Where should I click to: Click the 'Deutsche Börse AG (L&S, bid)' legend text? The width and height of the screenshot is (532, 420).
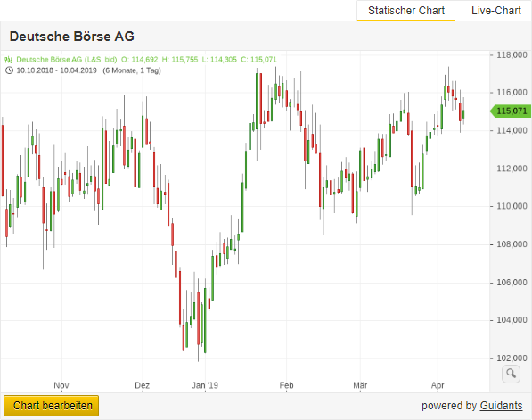(x=67, y=60)
